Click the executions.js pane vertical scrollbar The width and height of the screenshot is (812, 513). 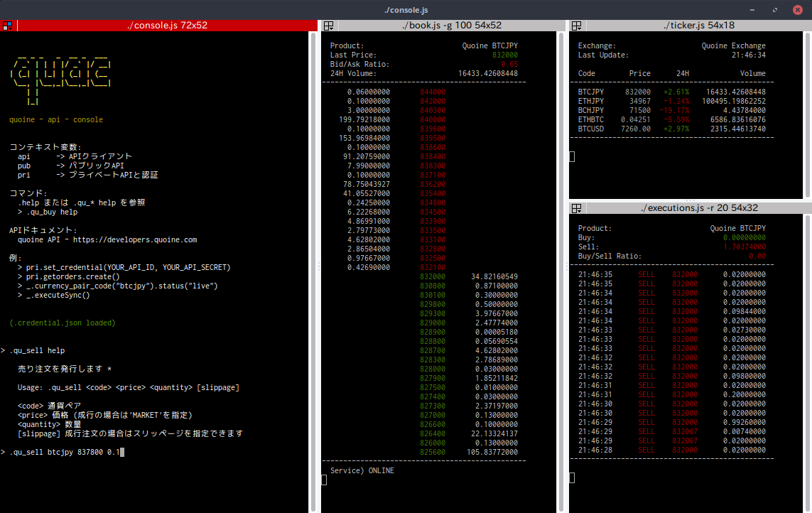tap(806, 363)
